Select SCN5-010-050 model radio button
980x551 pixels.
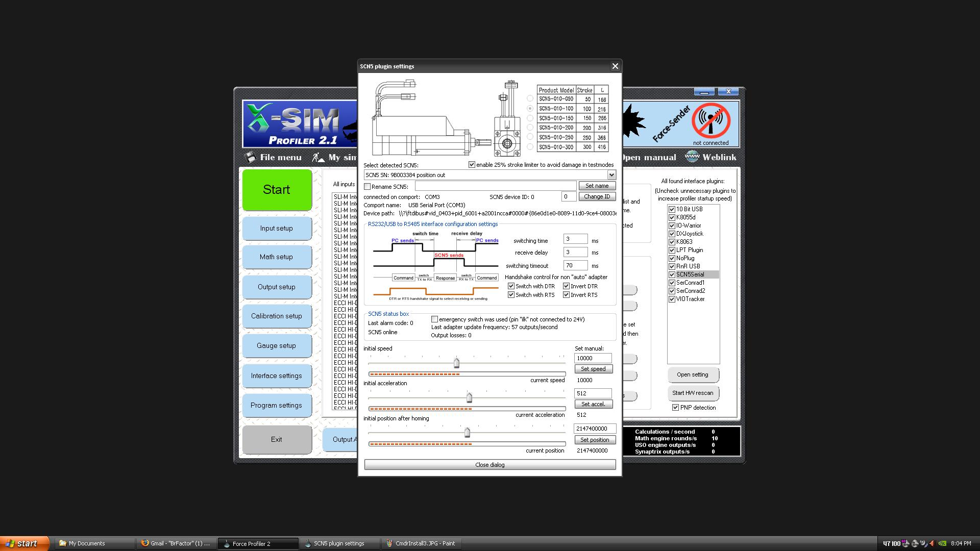tap(530, 98)
